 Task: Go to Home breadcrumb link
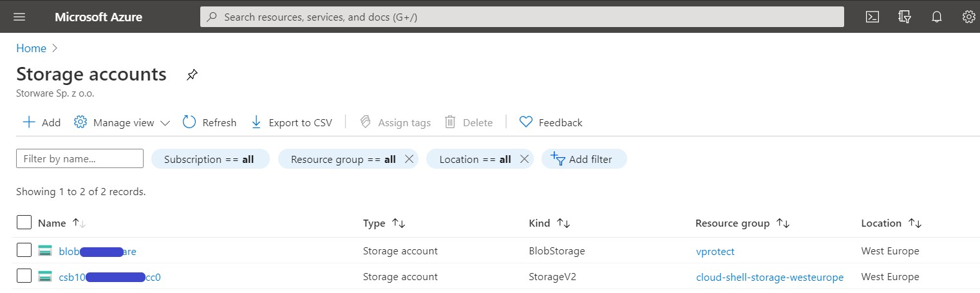[x=31, y=48]
